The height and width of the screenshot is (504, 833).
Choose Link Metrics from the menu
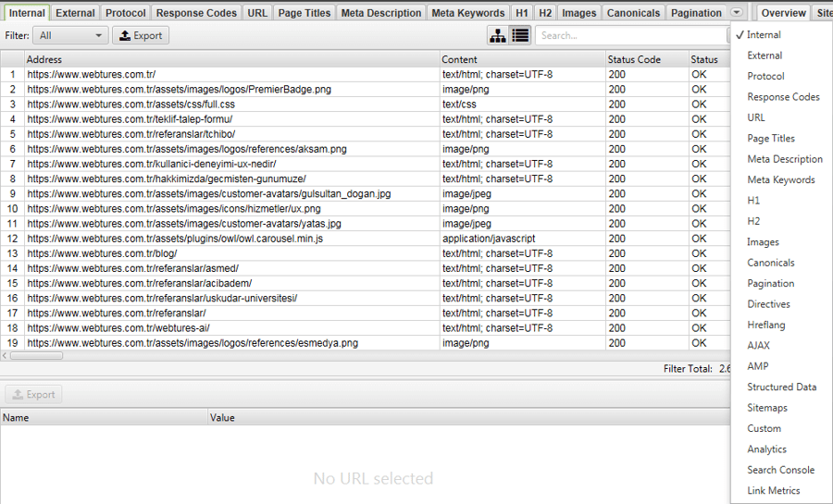tap(774, 490)
